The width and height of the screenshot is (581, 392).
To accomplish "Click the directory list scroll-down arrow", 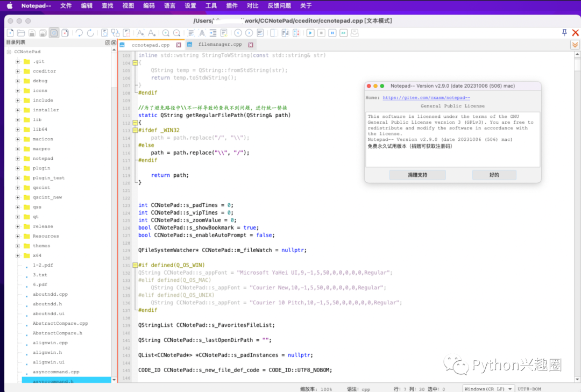I will [114, 380].
